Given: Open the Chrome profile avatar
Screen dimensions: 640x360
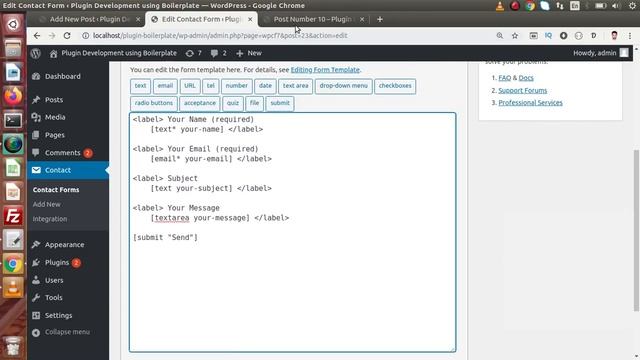Looking at the screenshot, I should pos(614,36).
